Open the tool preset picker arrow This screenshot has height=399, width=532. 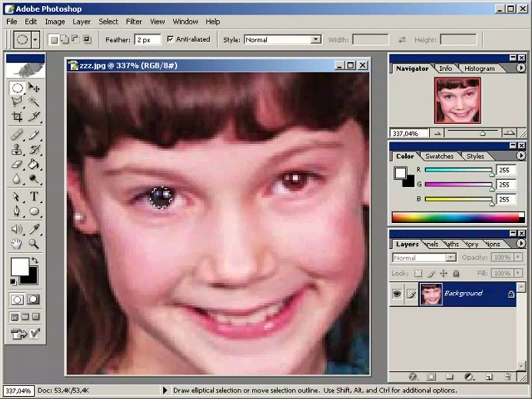pyautogui.click(x=35, y=40)
